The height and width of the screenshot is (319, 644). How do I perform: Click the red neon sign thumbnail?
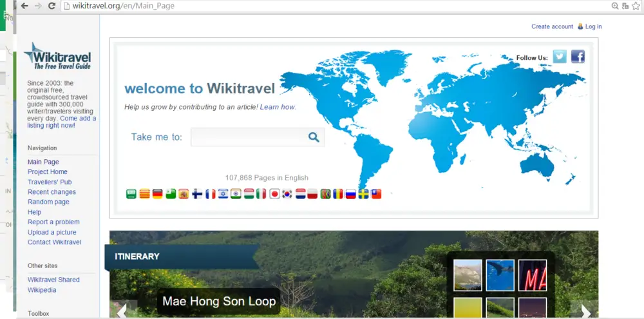click(533, 275)
